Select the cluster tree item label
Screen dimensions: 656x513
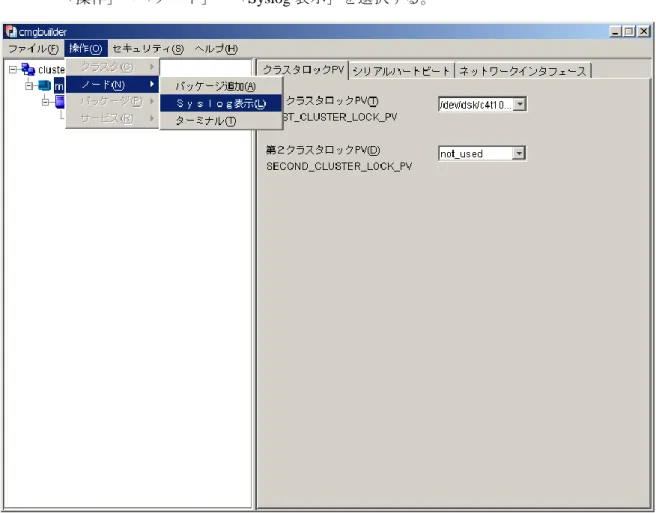tap(51, 69)
